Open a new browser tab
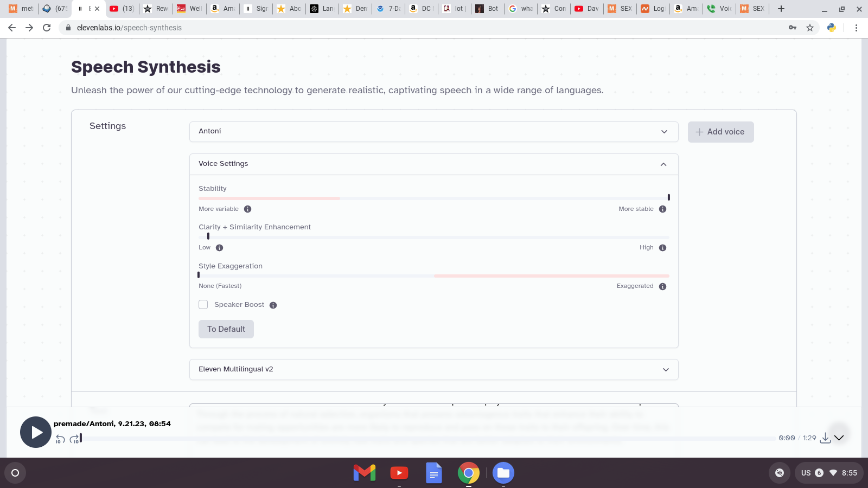The image size is (868, 488). tap(781, 9)
